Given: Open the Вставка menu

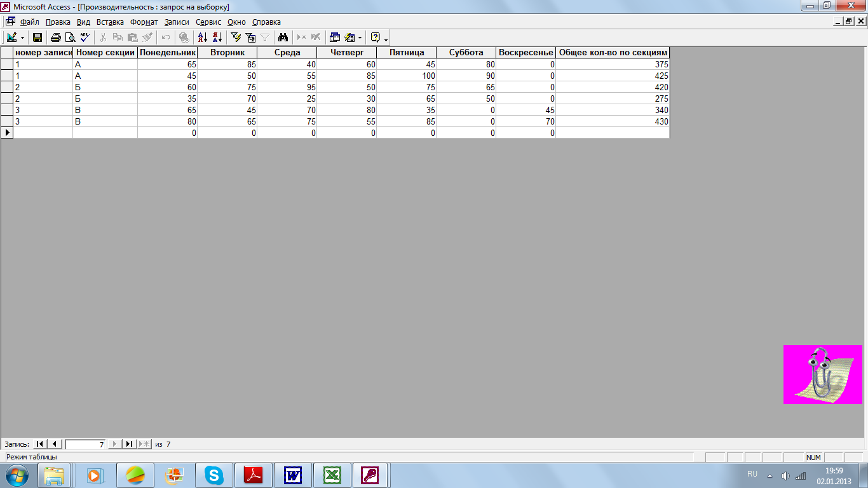Looking at the screenshot, I should [110, 22].
